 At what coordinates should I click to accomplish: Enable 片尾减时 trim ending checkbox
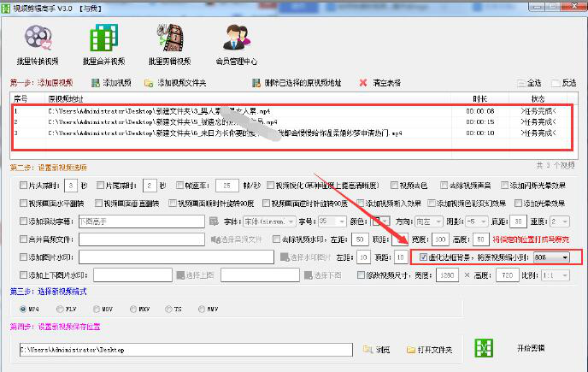pos(100,185)
